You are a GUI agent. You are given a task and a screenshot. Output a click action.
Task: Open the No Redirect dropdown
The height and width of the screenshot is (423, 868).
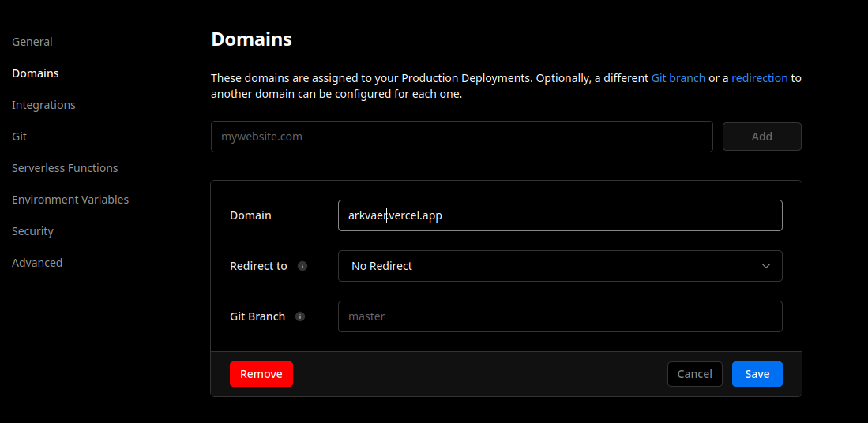[x=560, y=266]
